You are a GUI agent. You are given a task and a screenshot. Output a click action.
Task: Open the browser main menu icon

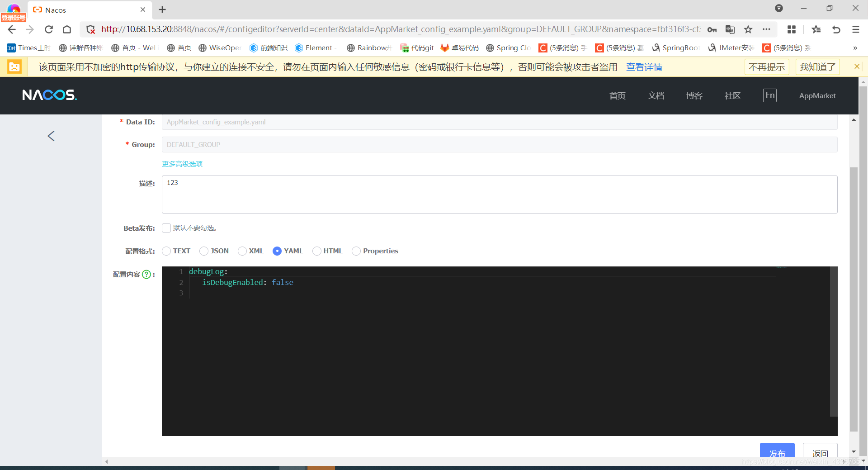click(856, 29)
